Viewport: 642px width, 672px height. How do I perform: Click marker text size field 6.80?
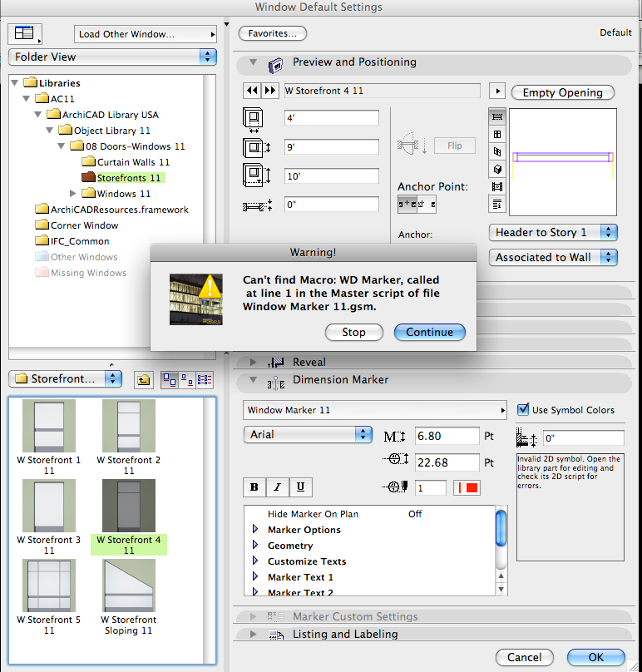click(x=447, y=436)
